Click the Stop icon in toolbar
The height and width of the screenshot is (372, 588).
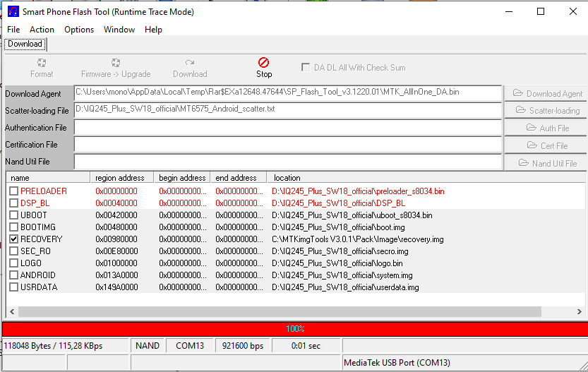263,62
